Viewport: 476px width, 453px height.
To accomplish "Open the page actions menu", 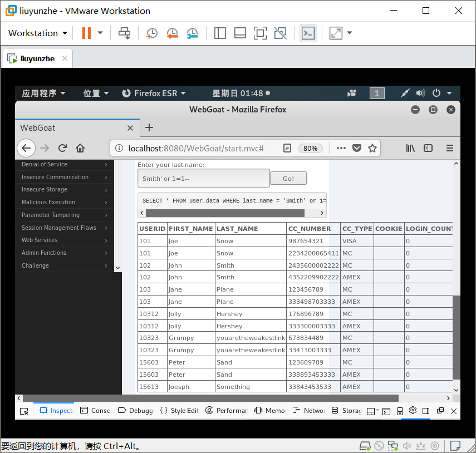I will (x=341, y=148).
